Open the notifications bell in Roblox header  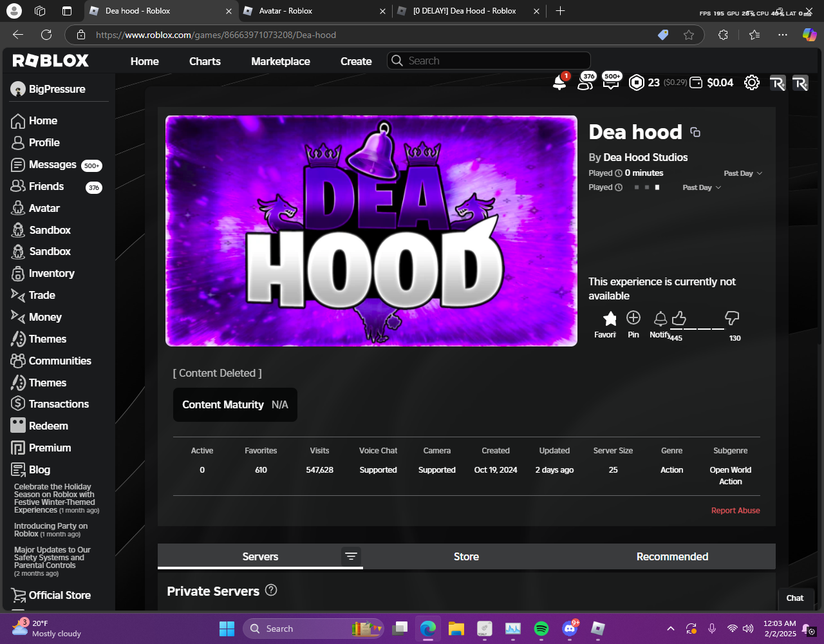pyautogui.click(x=559, y=82)
